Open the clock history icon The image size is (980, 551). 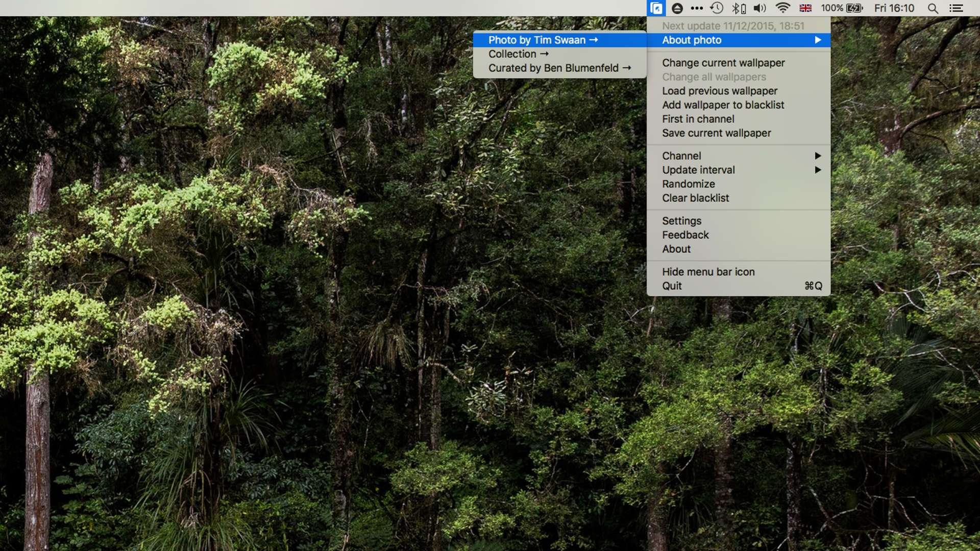(717, 8)
